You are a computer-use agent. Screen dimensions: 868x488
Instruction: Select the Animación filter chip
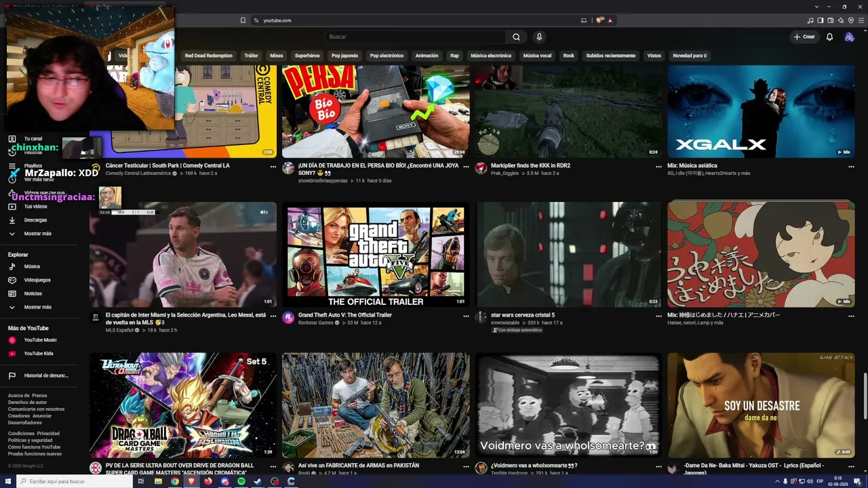click(427, 56)
